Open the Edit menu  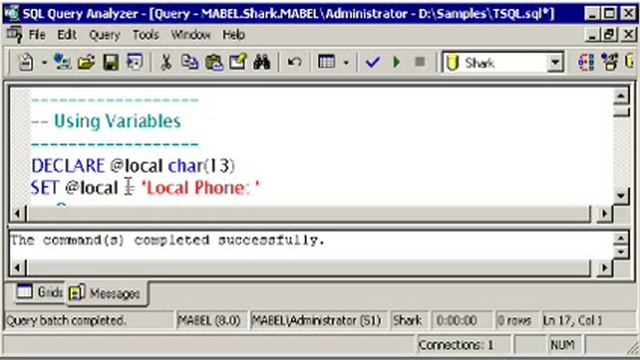coord(67,35)
